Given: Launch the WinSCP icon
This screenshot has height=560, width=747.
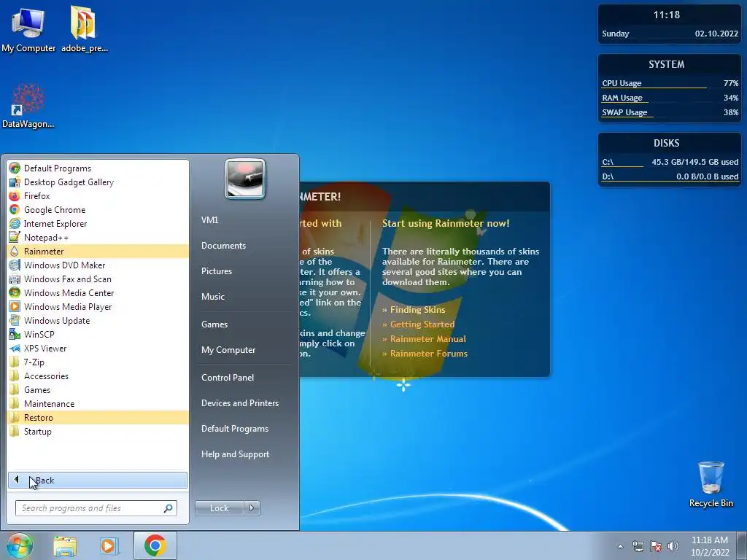Looking at the screenshot, I should click(x=15, y=334).
